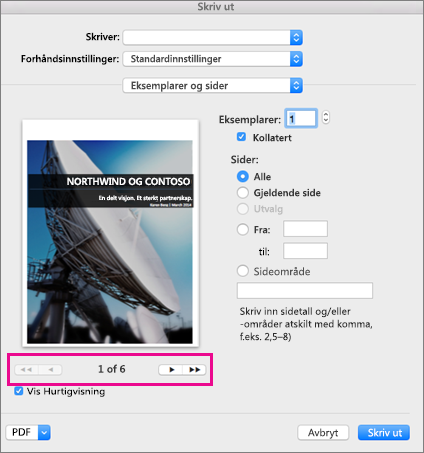Click the '1 of 6' page indicator

(112, 369)
